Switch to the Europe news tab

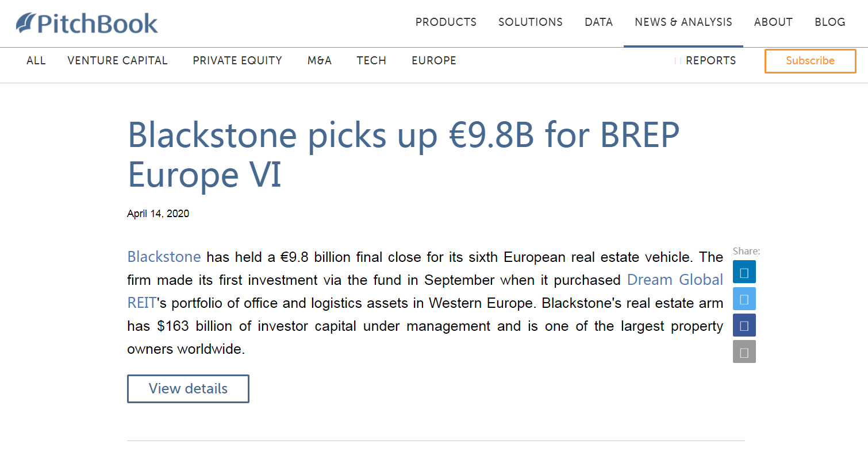(433, 60)
